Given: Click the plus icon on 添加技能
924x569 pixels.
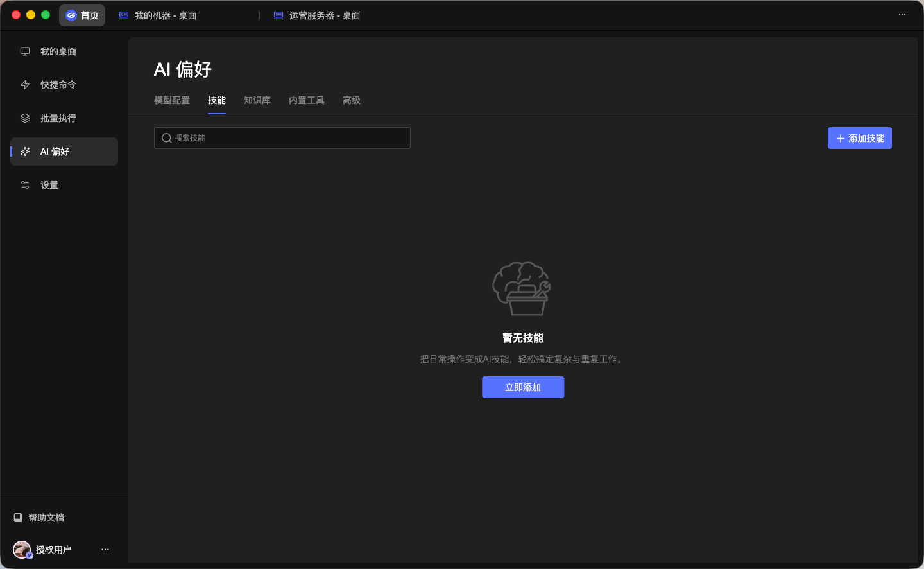Looking at the screenshot, I should pyautogui.click(x=841, y=138).
